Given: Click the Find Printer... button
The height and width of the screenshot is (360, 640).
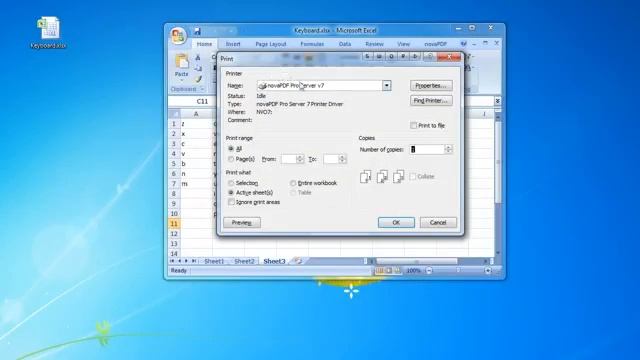Looking at the screenshot, I should point(431,100).
